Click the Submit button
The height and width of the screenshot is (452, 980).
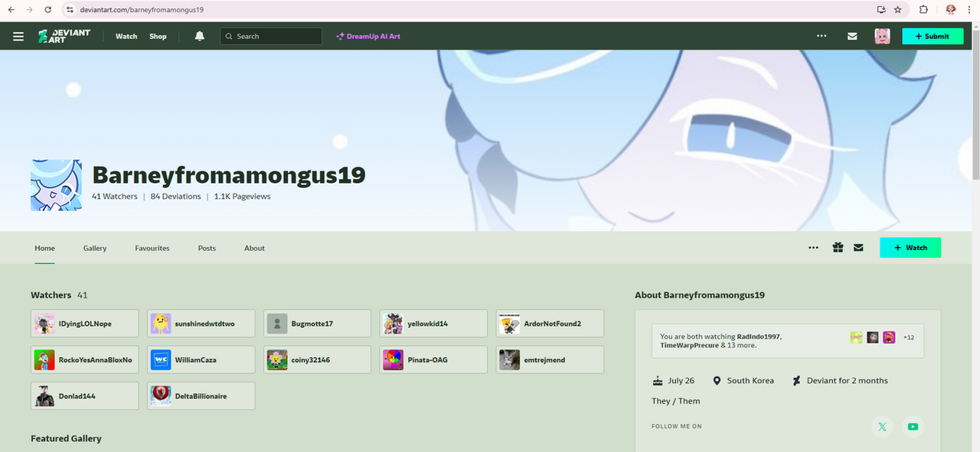point(933,36)
